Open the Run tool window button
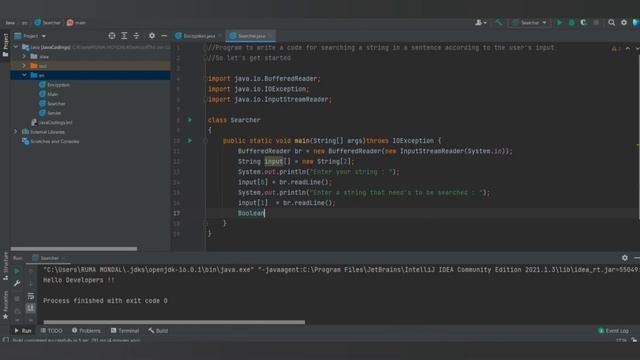This screenshot has width=640, height=360. coord(23,331)
